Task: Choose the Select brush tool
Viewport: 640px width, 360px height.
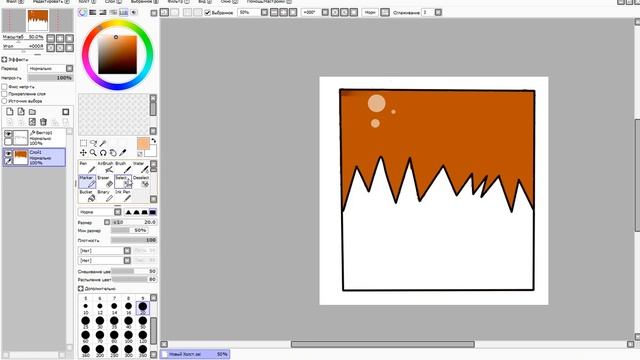Action: [x=123, y=182]
